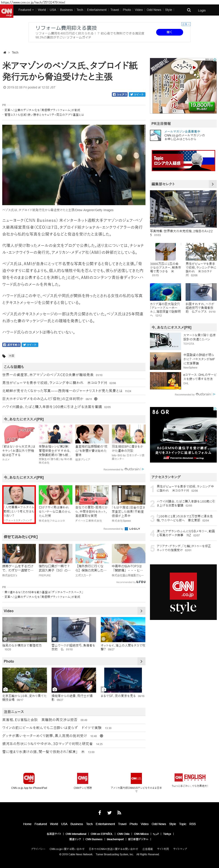This screenshot has width=219, height=868.
Task: Tweet article using top ツイート button
Action: pos(137,94)
